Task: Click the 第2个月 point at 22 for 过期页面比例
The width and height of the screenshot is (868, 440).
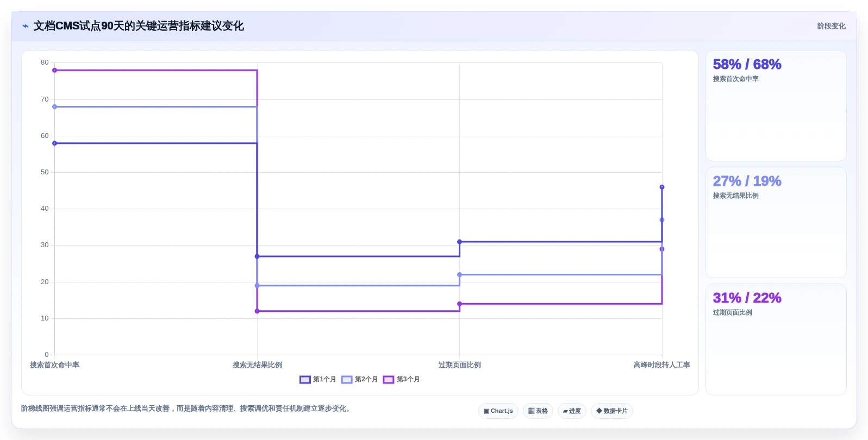Action: click(x=459, y=275)
